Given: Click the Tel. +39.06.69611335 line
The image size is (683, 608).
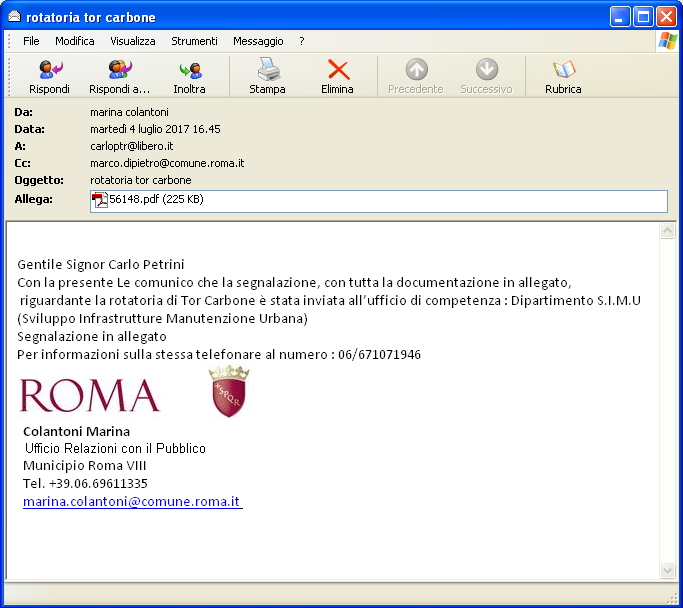Looking at the screenshot, I should pos(85,483).
